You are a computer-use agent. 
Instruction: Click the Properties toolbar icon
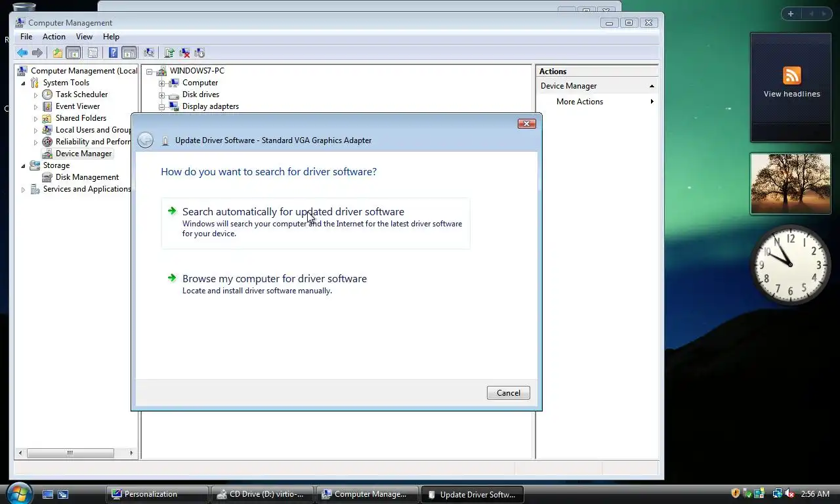point(93,53)
